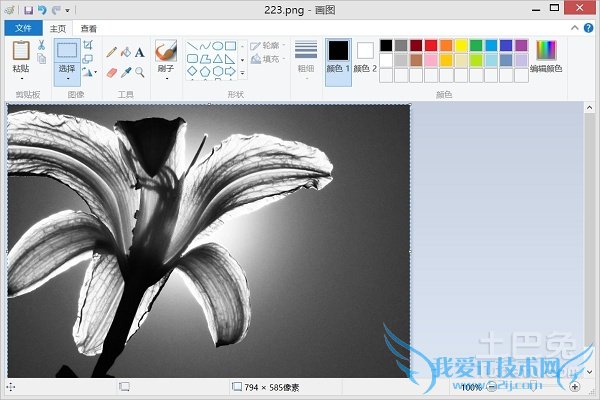Open the 填充 (Fill) dropdown
Viewport: 600px width, 400px height.
(268, 59)
